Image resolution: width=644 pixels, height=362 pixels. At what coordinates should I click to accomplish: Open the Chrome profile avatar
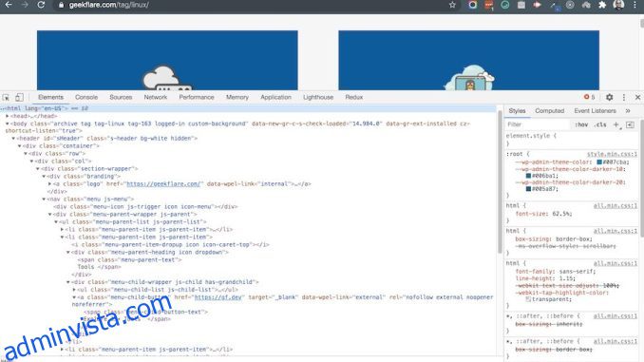[618, 5]
